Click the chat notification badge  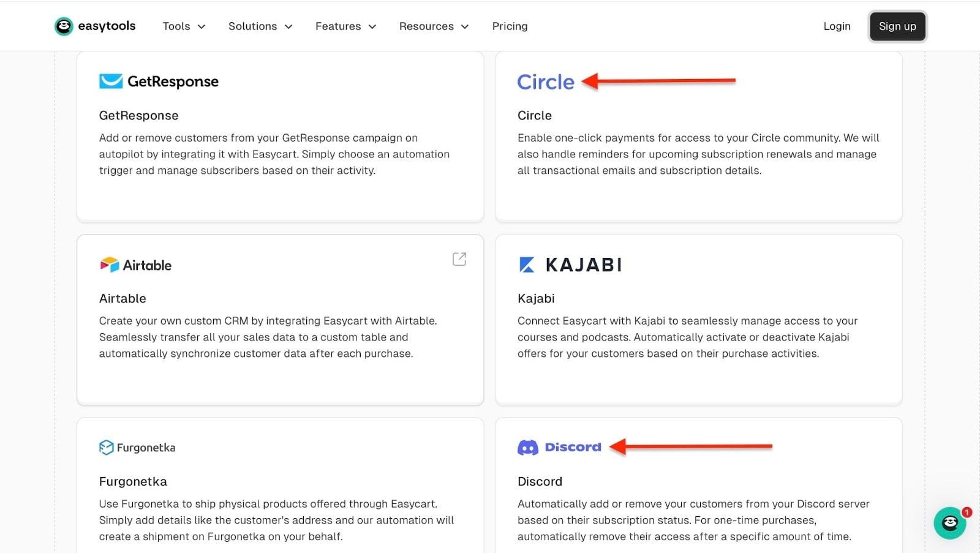967,512
